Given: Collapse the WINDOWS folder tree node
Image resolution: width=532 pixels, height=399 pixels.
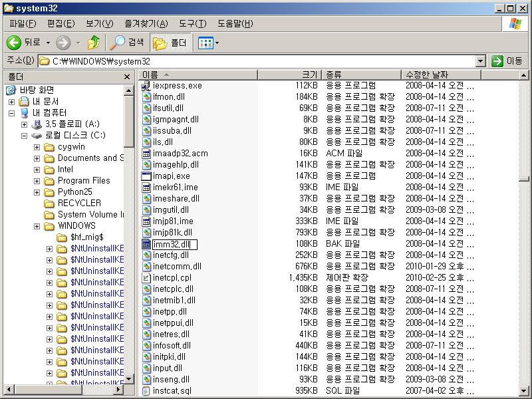Looking at the screenshot, I should click(x=37, y=226).
